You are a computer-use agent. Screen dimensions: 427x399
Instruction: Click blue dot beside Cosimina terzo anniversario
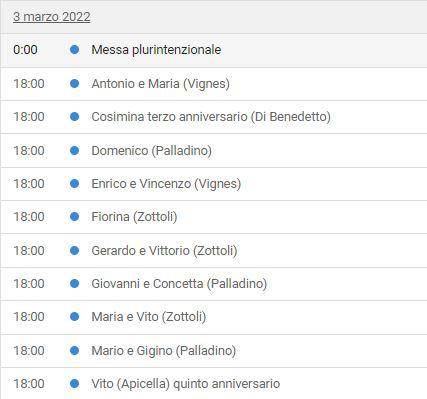point(75,117)
